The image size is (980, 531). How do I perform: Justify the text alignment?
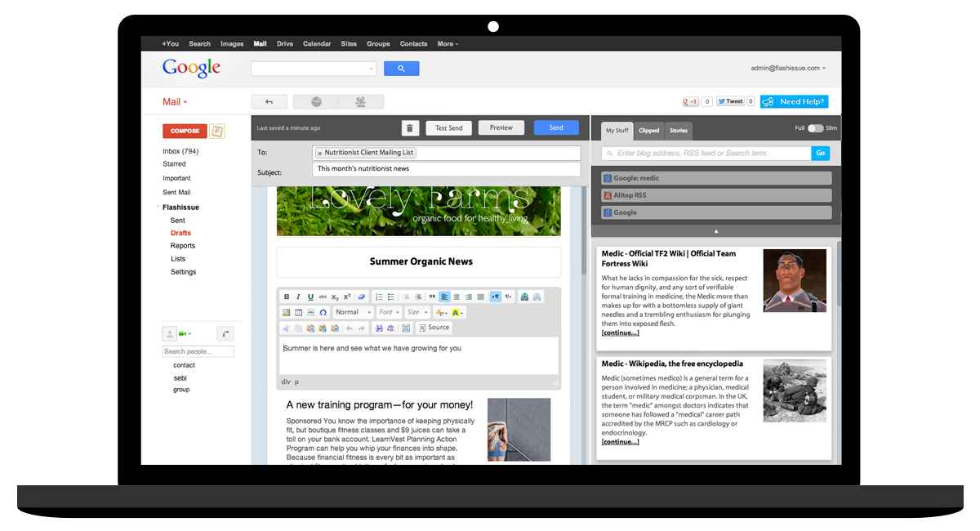[480, 297]
